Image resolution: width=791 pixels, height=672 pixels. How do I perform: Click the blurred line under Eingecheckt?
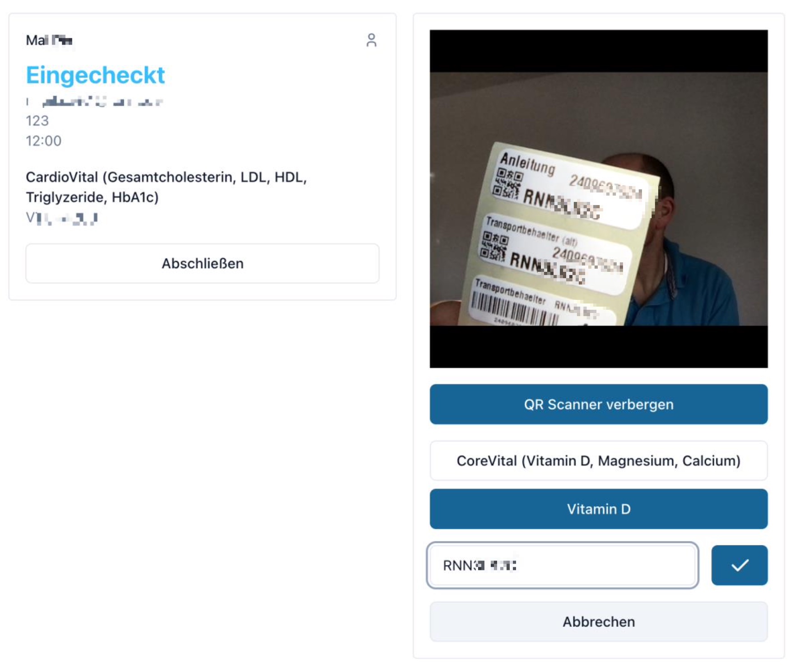(x=94, y=101)
